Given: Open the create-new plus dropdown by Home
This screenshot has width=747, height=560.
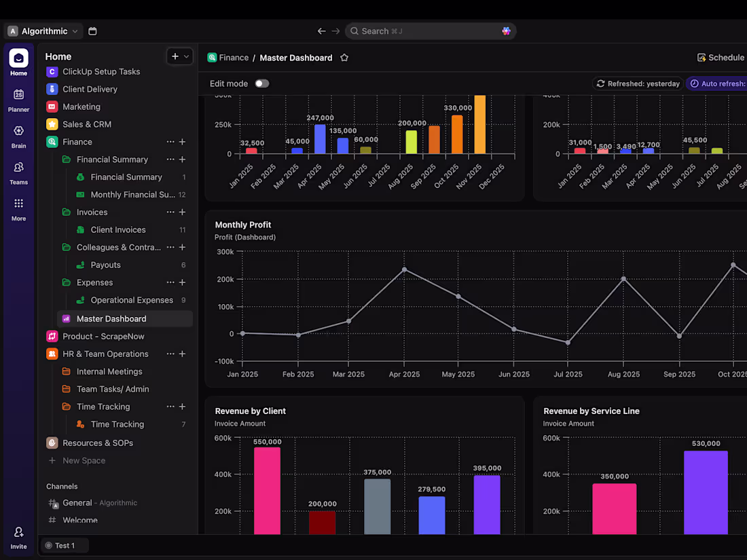Looking at the screenshot, I should [179, 56].
